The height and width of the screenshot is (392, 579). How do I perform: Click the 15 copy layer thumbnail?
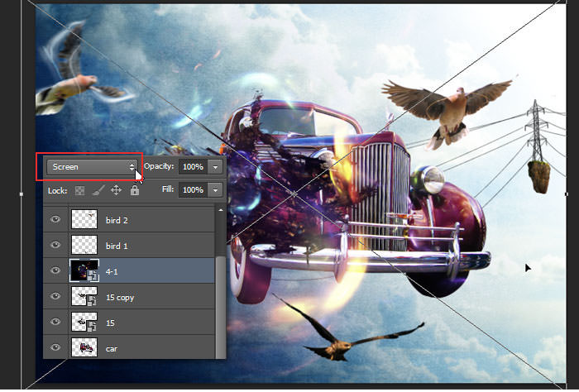point(84,296)
